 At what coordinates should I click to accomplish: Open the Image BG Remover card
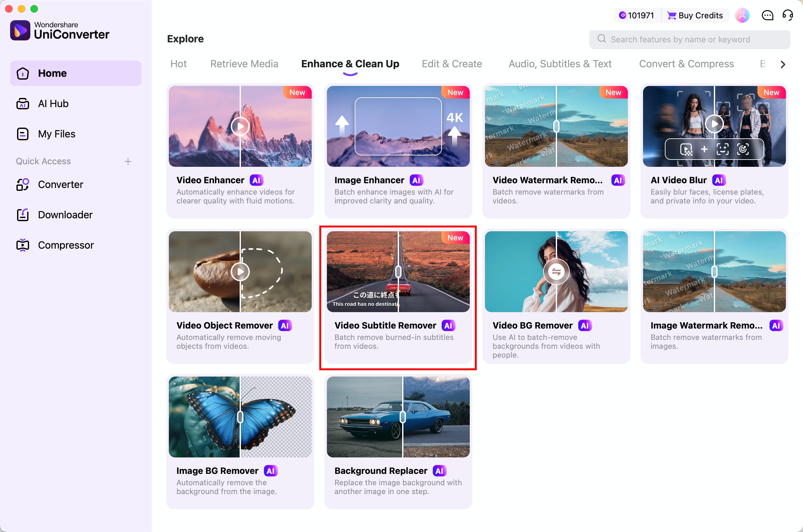point(240,441)
